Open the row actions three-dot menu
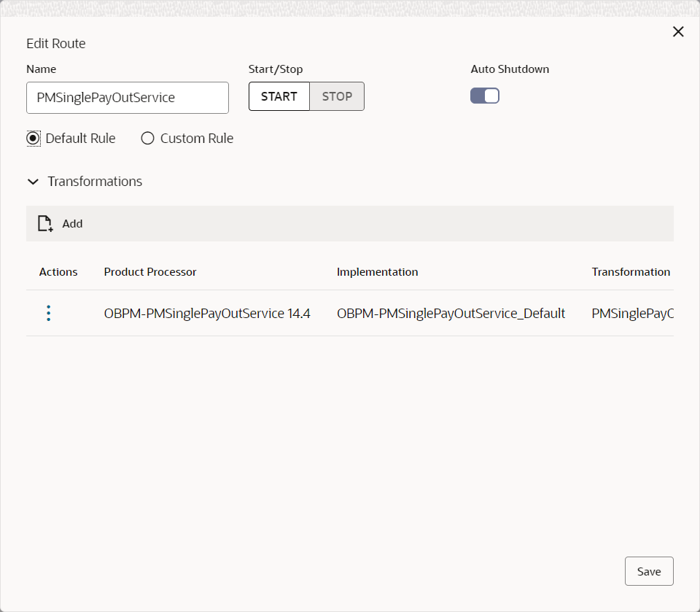 coord(49,313)
